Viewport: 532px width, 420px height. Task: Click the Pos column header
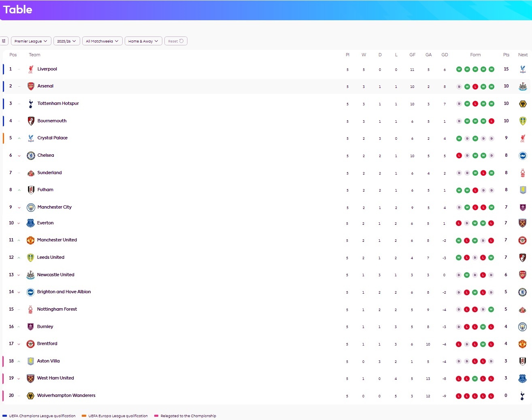point(13,55)
